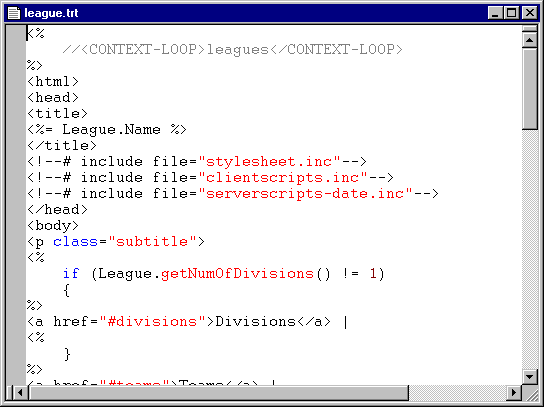This screenshot has width=544, height=407.
Task: Click the horizontal scrollbar thumb
Action: [x=219, y=392]
